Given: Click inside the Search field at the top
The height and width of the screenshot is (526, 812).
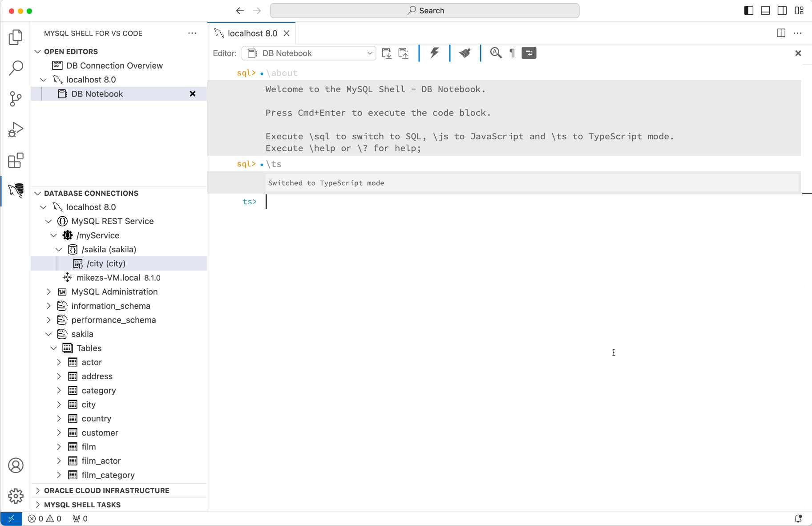Looking at the screenshot, I should tap(425, 10).
